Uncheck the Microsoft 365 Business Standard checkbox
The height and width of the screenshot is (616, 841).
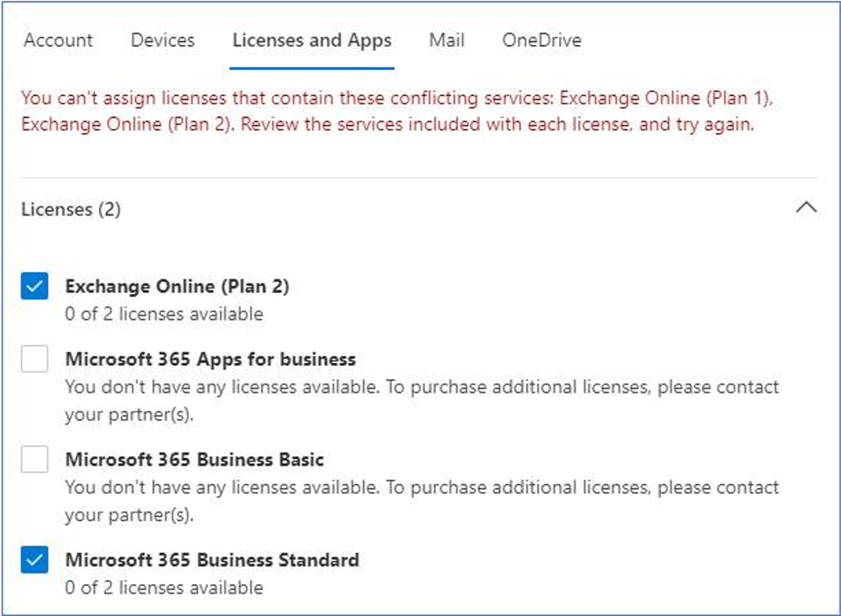(x=35, y=560)
